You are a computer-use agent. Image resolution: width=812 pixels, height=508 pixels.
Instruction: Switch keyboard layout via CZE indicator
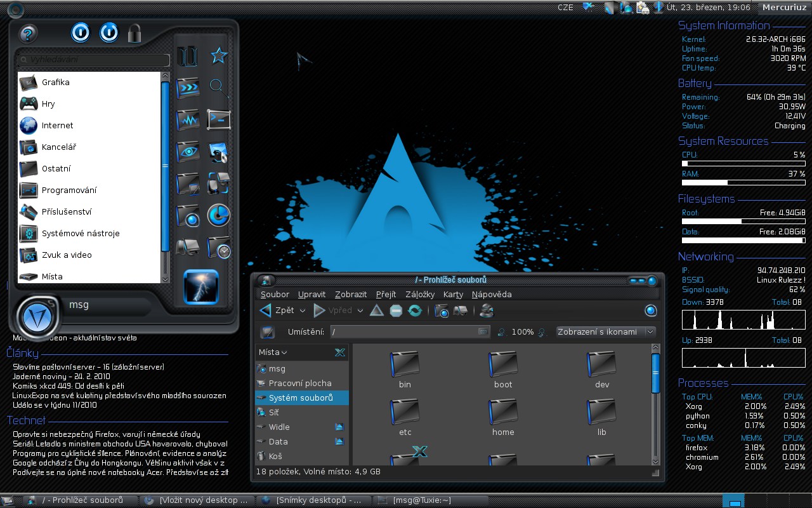565,8
